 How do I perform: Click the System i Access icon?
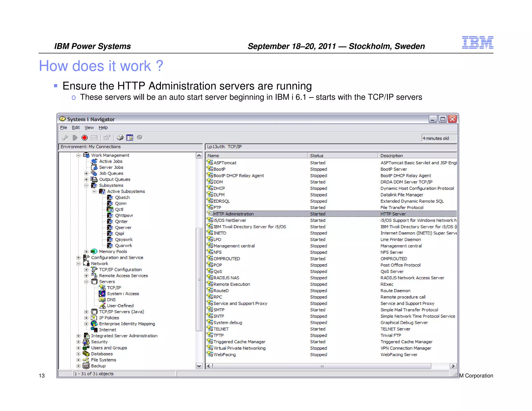pyautogui.click(x=102, y=294)
